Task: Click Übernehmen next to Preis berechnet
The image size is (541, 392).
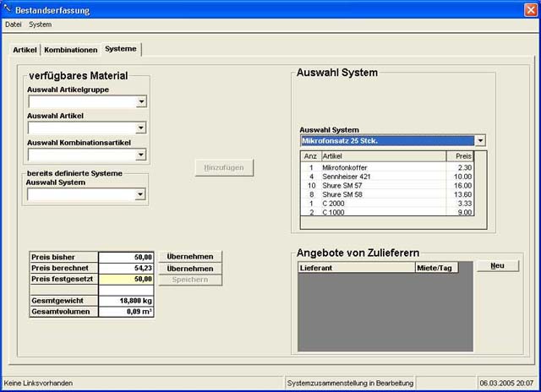Action: (x=189, y=269)
